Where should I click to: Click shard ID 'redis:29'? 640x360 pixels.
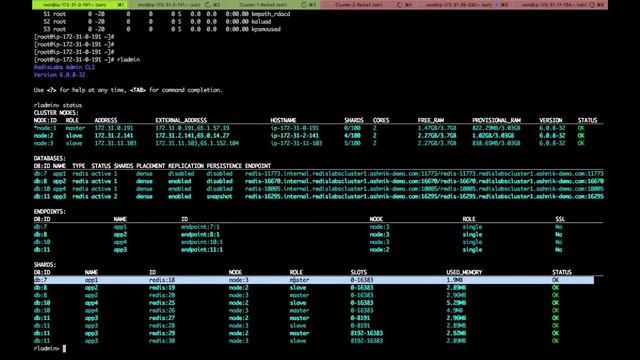point(162,333)
